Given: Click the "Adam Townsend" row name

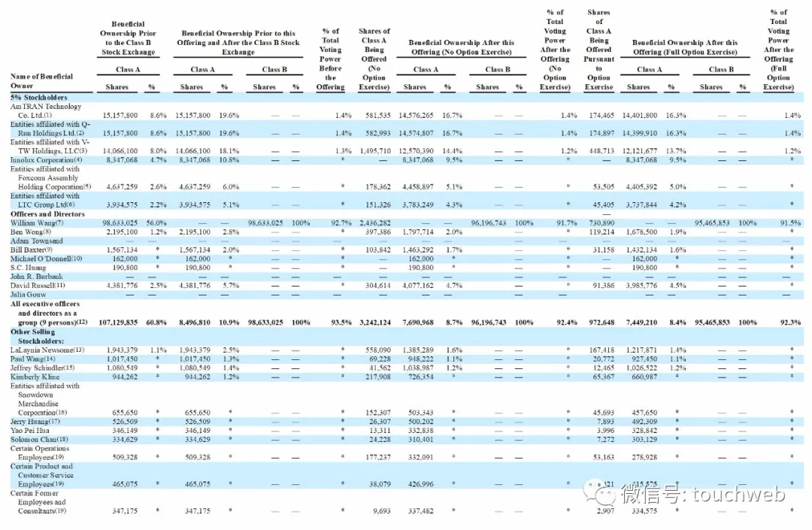Looking at the screenshot, I should click(x=37, y=241).
